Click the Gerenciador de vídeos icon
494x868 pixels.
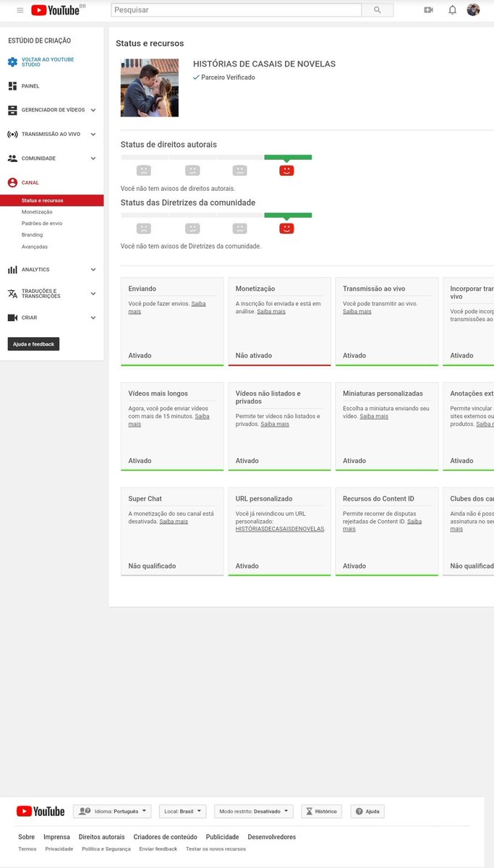point(12,110)
